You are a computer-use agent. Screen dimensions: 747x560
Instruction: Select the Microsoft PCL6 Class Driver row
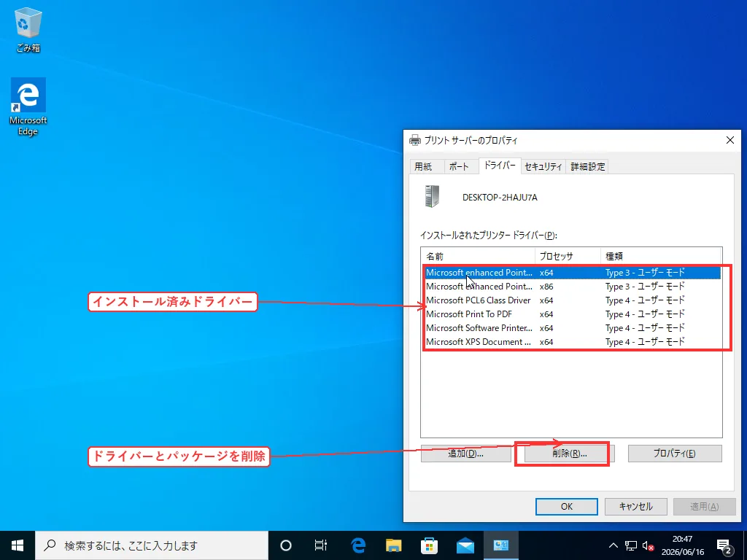click(x=572, y=300)
